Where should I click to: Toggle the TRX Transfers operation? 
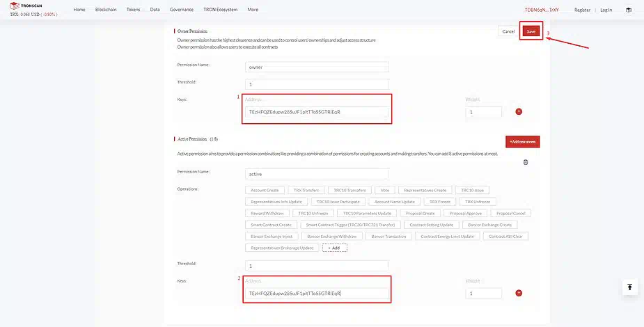coord(306,190)
